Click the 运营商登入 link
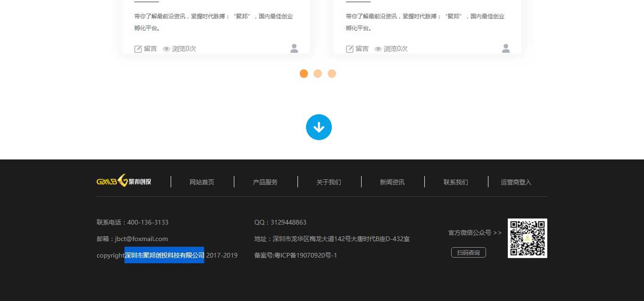 tap(516, 182)
